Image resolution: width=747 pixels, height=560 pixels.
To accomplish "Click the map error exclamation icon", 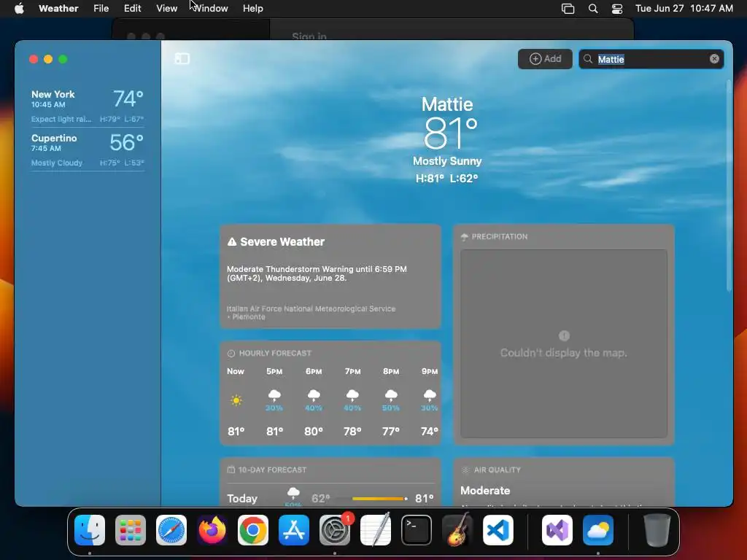I will 564,335.
